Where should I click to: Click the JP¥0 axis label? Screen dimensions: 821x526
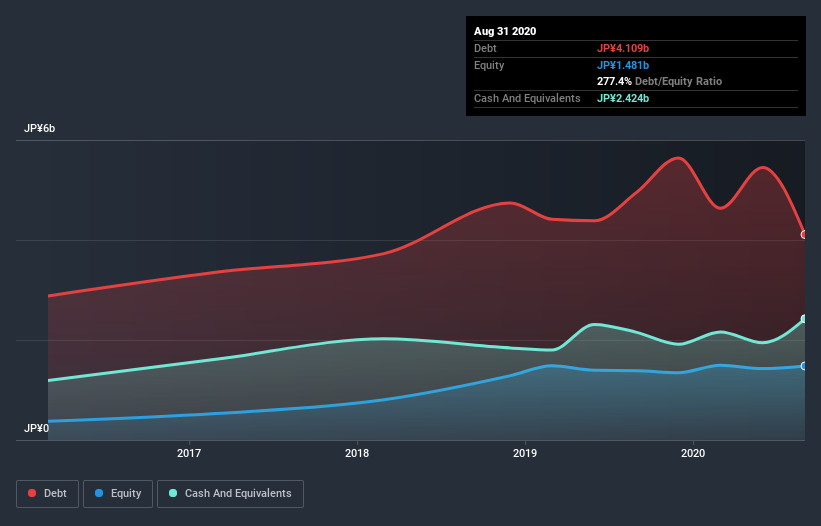37,428
